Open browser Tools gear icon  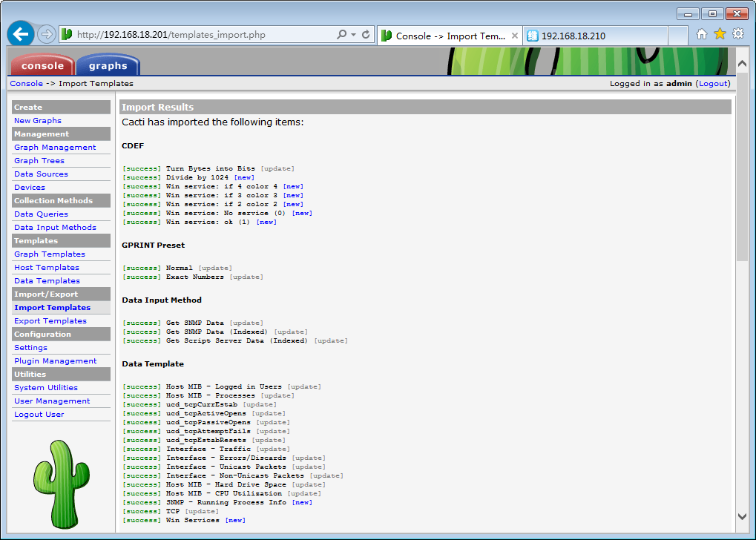(x=738, y=34)
